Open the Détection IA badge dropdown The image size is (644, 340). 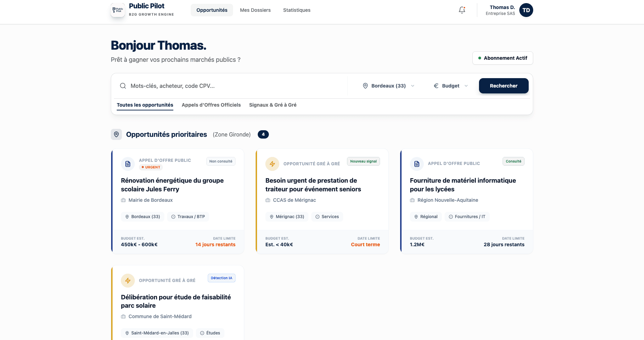click(x=221, y=278)
